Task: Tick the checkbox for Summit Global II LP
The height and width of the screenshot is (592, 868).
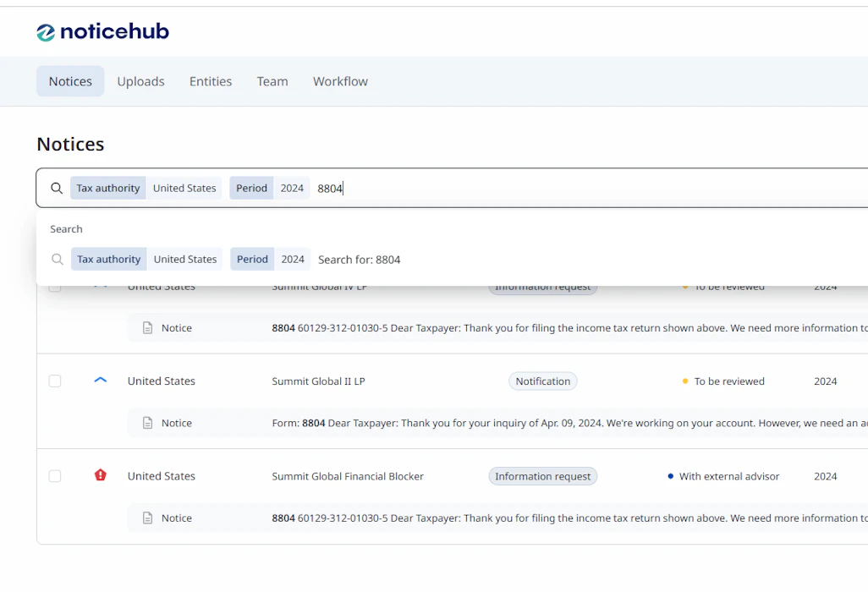Action: pos(55,381)
